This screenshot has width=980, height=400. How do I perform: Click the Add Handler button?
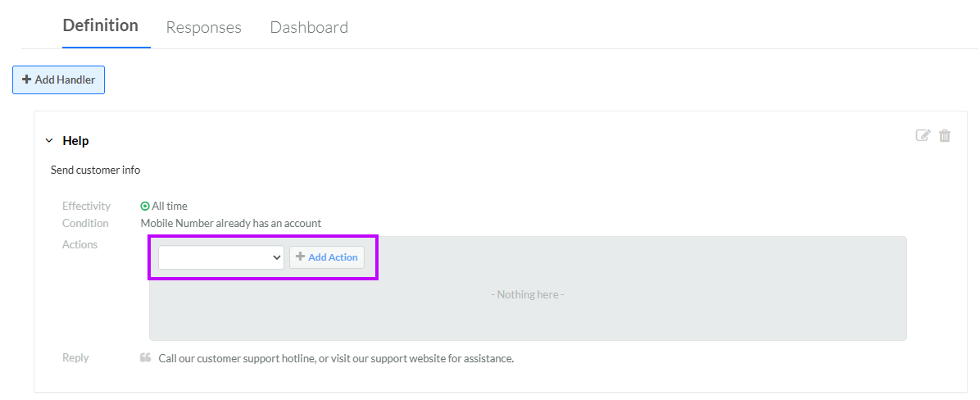pyautogui.click(x=59, y=80)
